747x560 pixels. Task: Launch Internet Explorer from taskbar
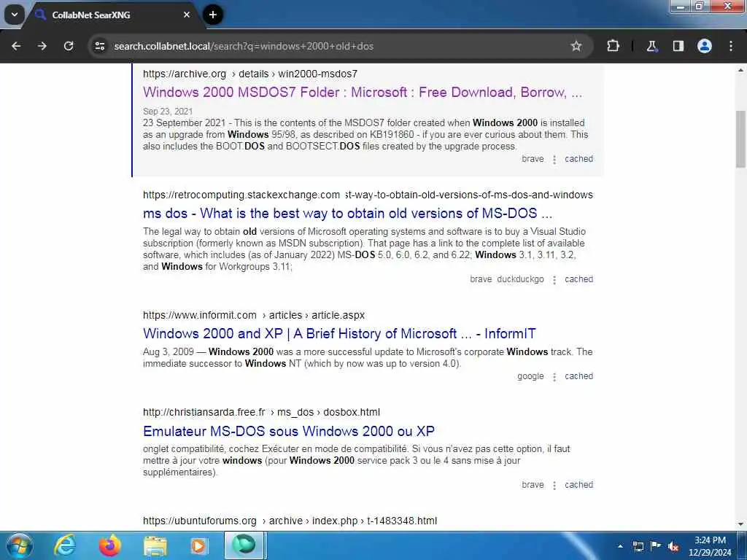(x=65, y=545)
